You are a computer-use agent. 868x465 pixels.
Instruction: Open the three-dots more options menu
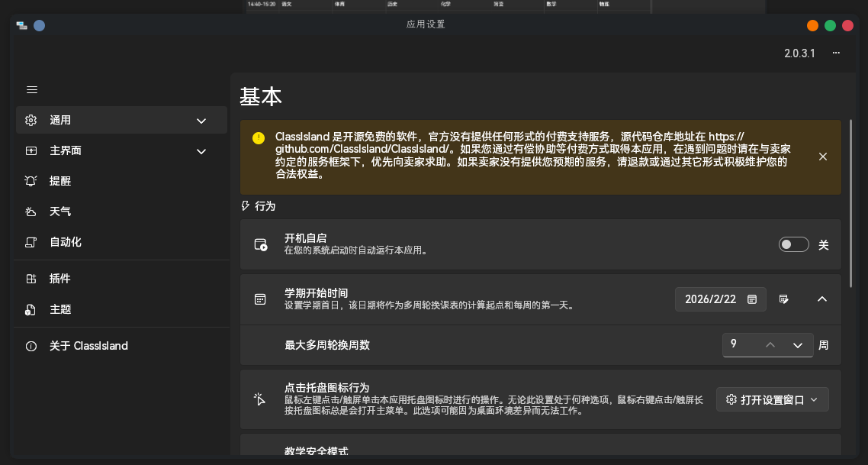tap(836, 53)
